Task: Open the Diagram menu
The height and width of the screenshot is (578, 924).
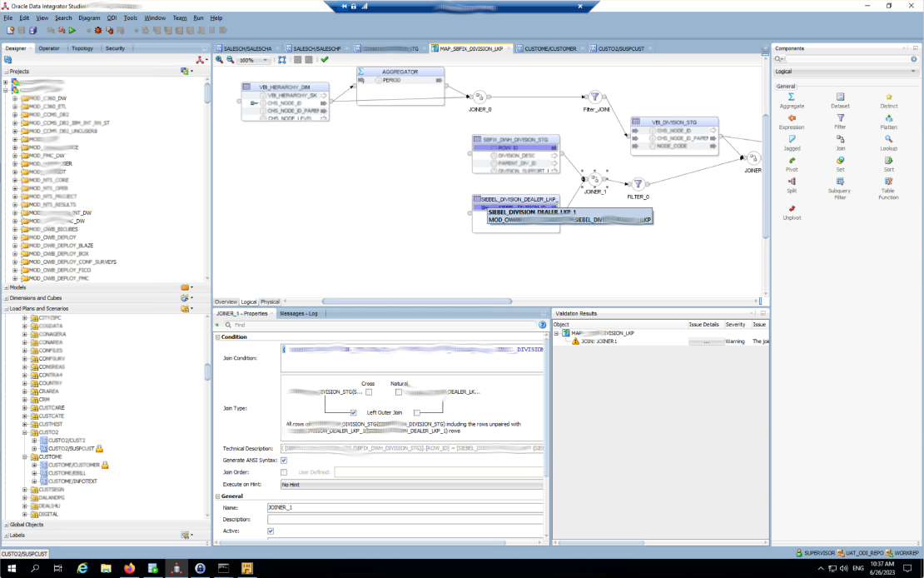Action: tap(89, 17)
